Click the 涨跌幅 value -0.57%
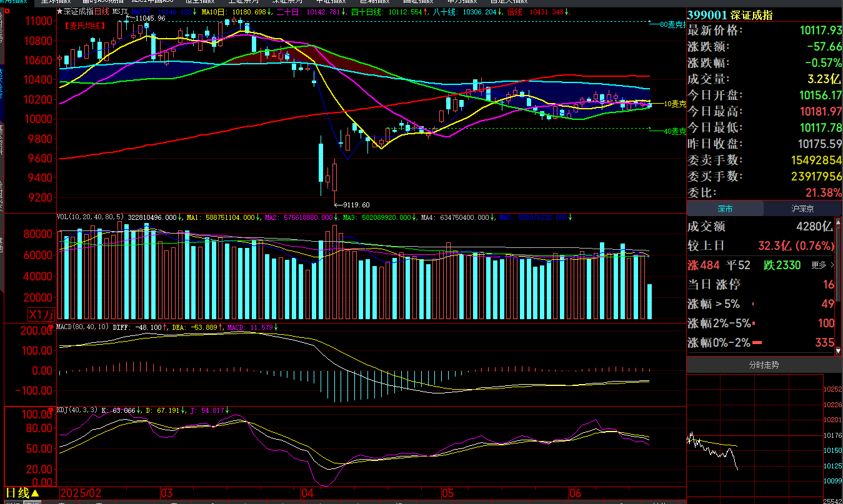Image resolution: width=843 pixels, height=504 pixels. pyautogui.click(x=823, y=63)
